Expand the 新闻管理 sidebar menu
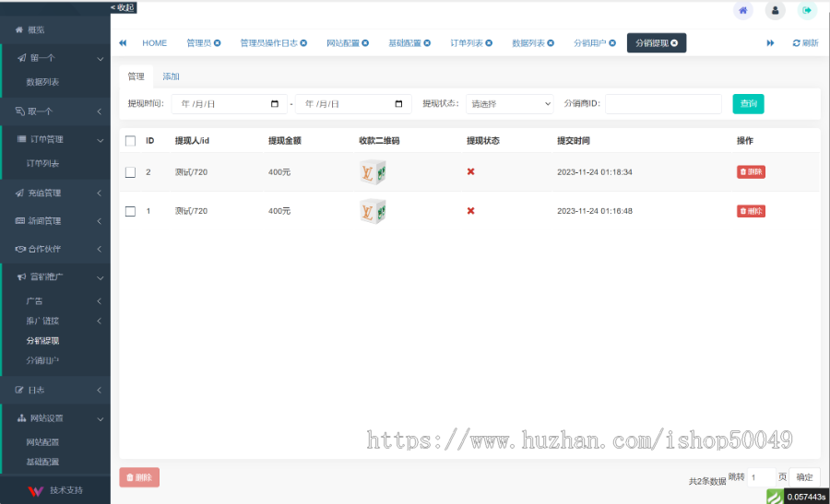The height and width of the screenshot is (504, 830). 55,221
